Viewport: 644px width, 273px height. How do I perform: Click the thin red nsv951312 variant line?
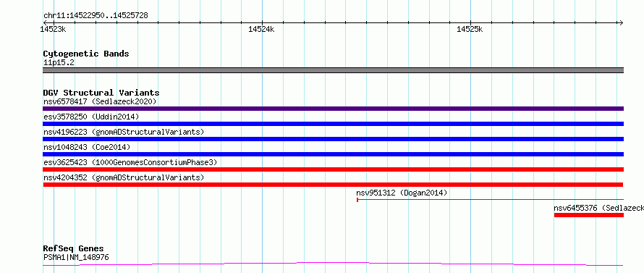click(491, 200)
